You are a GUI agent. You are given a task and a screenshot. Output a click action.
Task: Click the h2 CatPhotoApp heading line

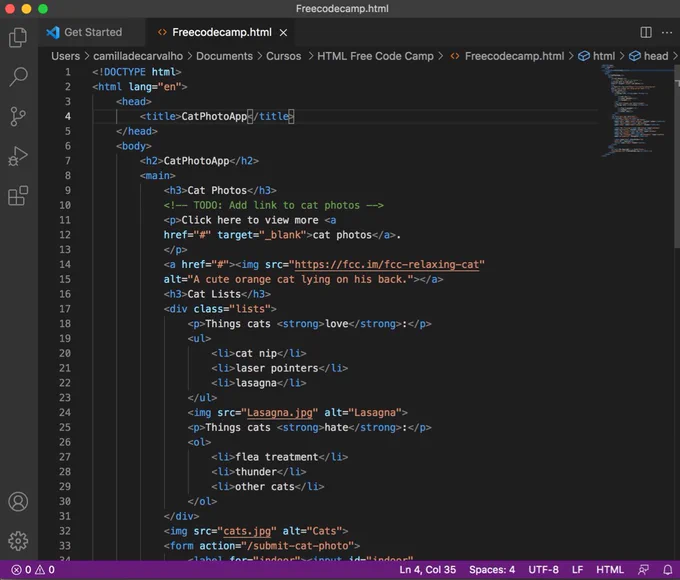(199, 161)
